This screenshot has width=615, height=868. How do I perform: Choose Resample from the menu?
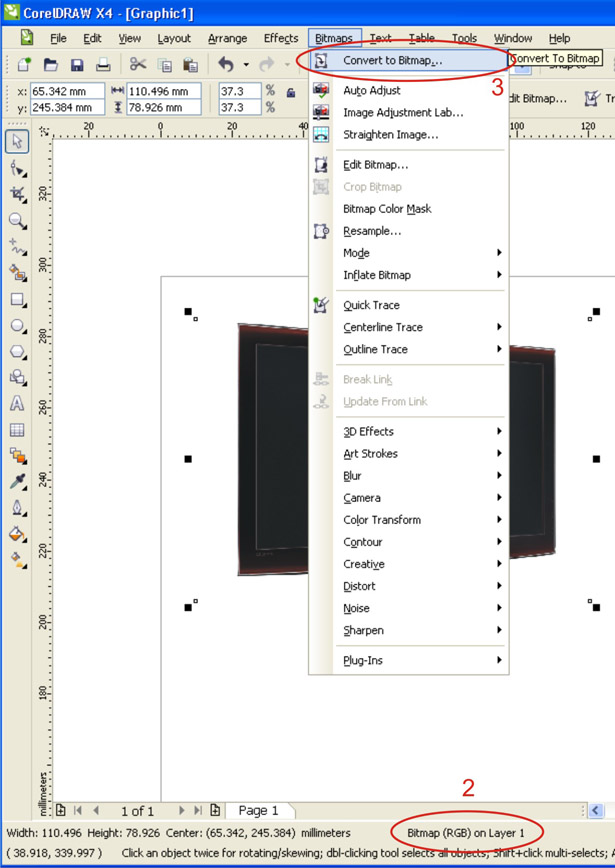pyautogui.click(x=409, y=231)
